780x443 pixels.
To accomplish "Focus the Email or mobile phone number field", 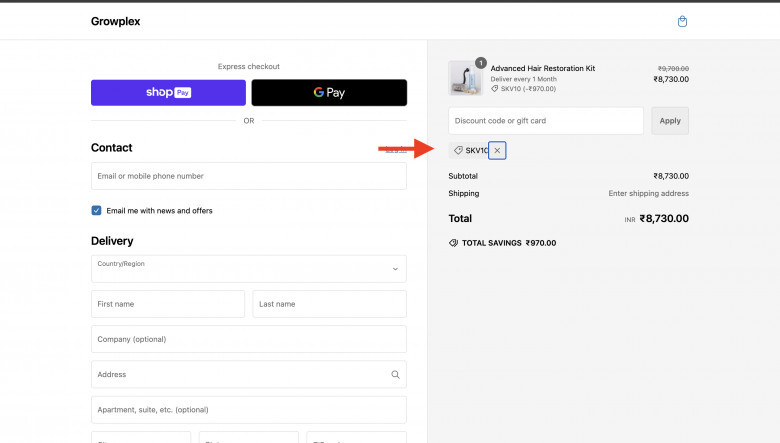I will tap(249, 176).
